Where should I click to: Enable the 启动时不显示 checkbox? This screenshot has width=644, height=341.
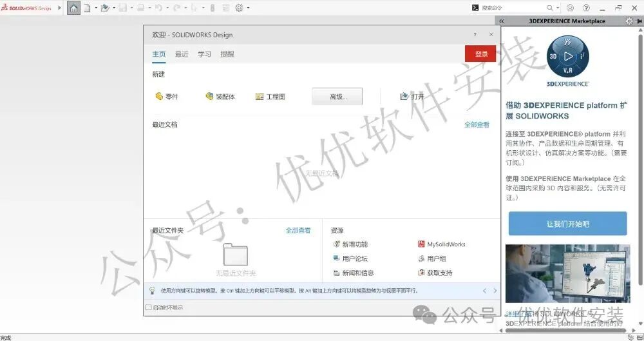click(x=149, y=307)
